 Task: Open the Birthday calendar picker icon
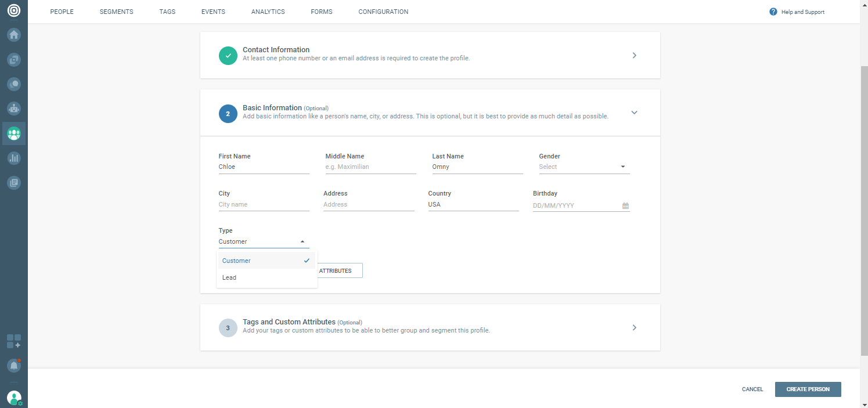pos(625,206)
